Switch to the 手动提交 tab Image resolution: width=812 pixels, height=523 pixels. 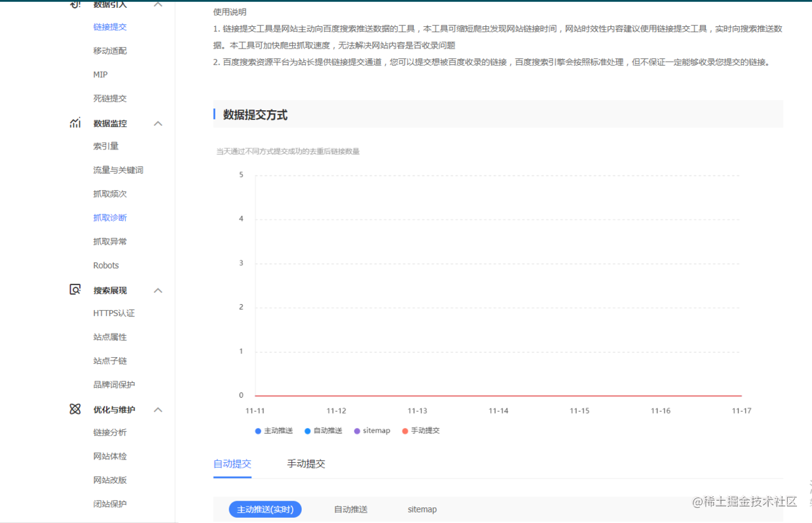click(x=306, y=463)
